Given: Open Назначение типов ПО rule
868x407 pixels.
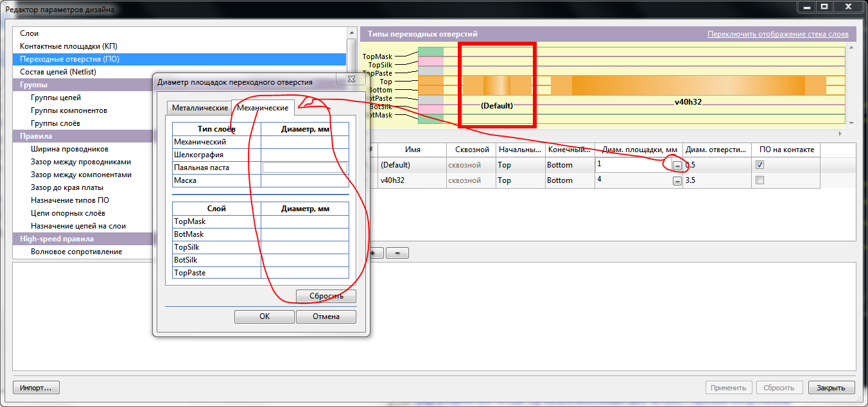Looking at the screenshot, I should pyautogui.click(x=70, y=200).
